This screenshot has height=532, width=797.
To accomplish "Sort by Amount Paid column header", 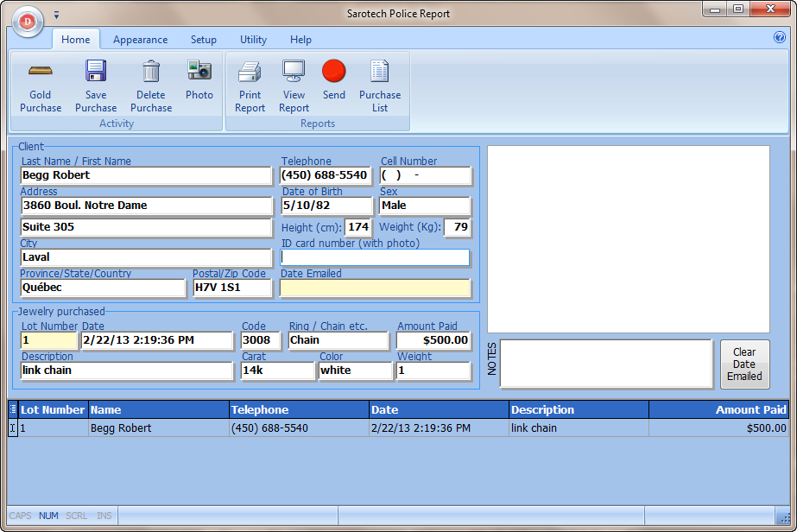I will point(718,409).
